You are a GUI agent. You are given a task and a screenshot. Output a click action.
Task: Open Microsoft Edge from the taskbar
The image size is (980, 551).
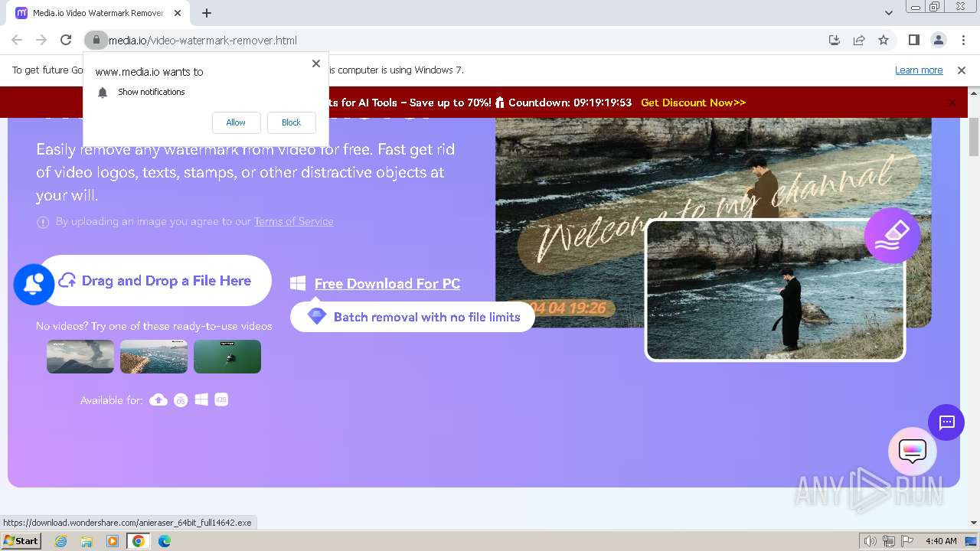(164, 541)
